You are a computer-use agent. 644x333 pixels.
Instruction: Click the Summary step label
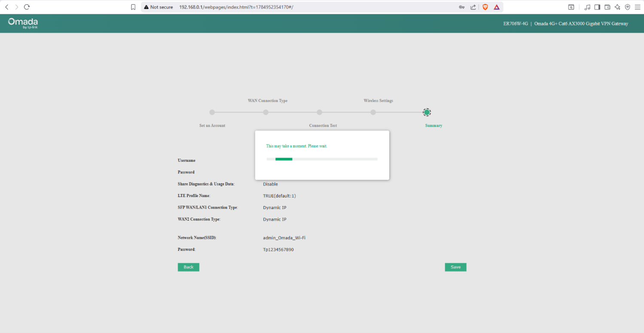click(x=433, y=125)
